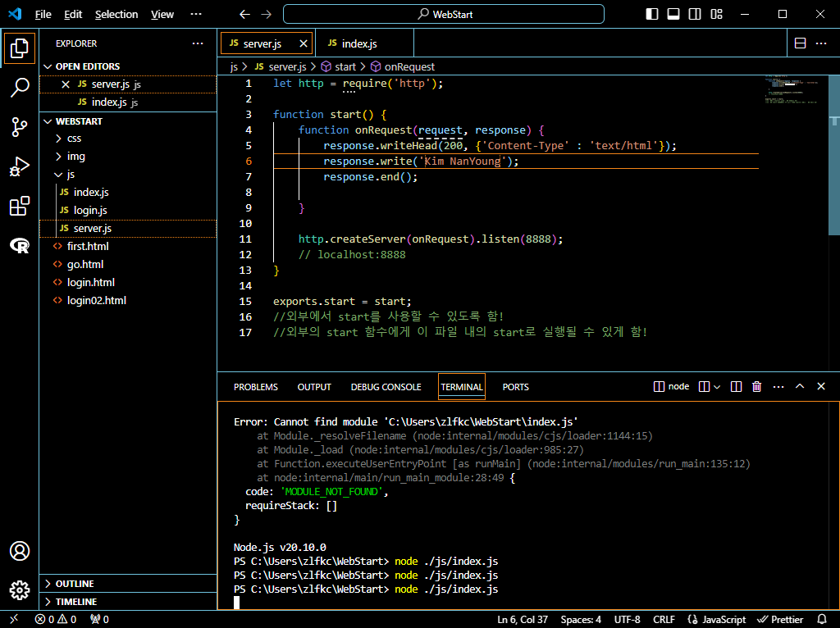Open the Explorer view in activity bar
Image resolution: width=840 pixels, height=628 pixels.
pyautogui.click(x=20, y=48)
